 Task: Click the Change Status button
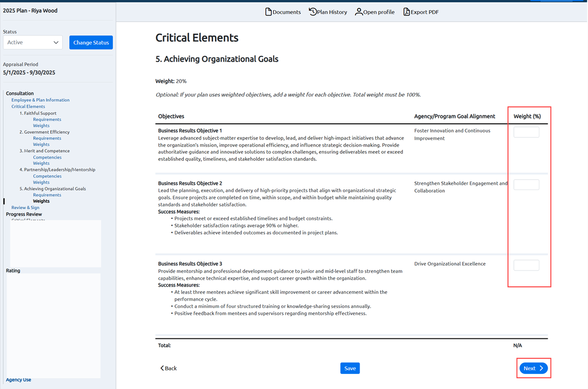coord(91,42)
